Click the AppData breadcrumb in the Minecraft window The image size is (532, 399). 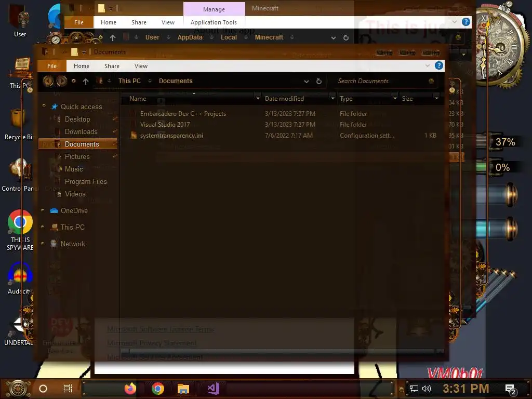pyautogui.click(x=190, y=37)
